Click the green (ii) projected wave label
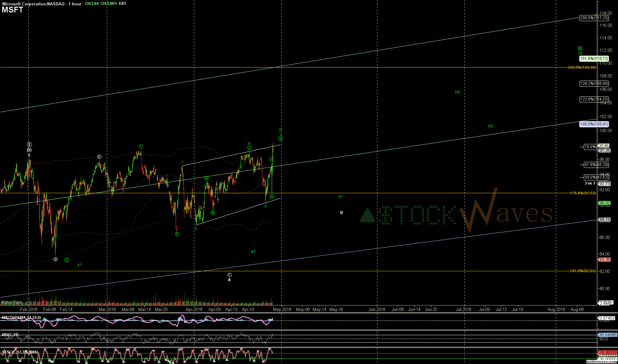The width and height of the screenshot is (618, 364). pyautogui.click(x=341, y=196)
